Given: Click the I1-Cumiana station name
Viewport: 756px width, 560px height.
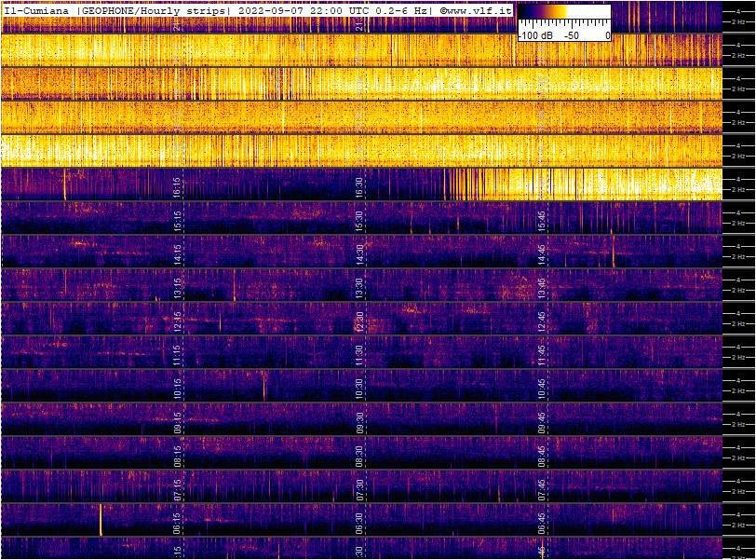Looking at the screenshot, I should tap(36, 10).
